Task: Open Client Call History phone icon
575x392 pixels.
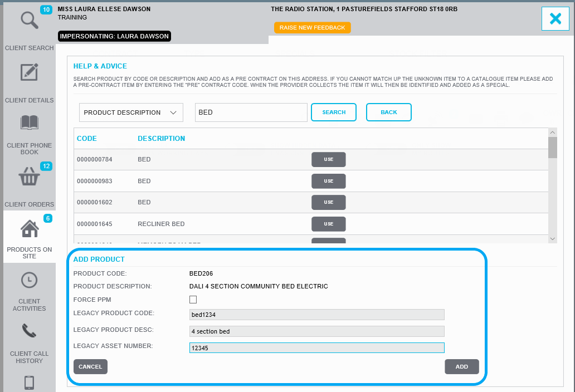Action: tap(30, 330)
